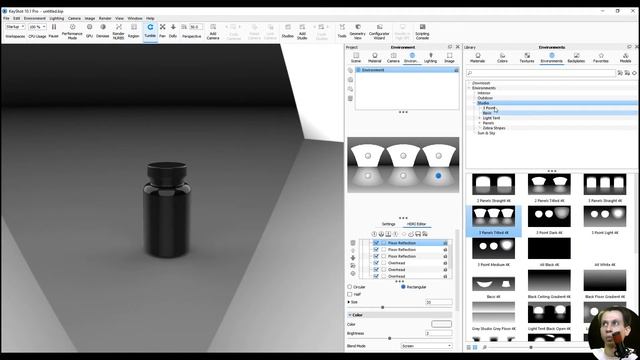
Task: Toggle Performance Mode
Action: pos(72,32)
